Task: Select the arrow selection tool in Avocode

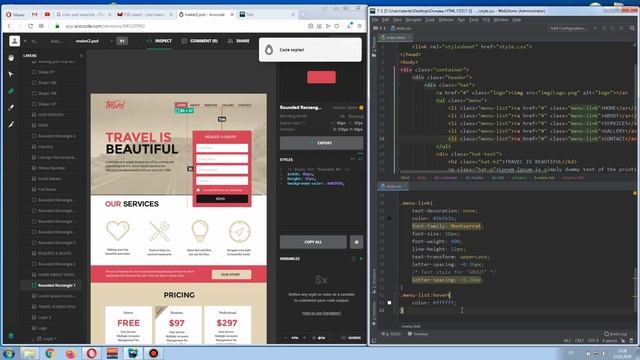Action: pos(11,74)
